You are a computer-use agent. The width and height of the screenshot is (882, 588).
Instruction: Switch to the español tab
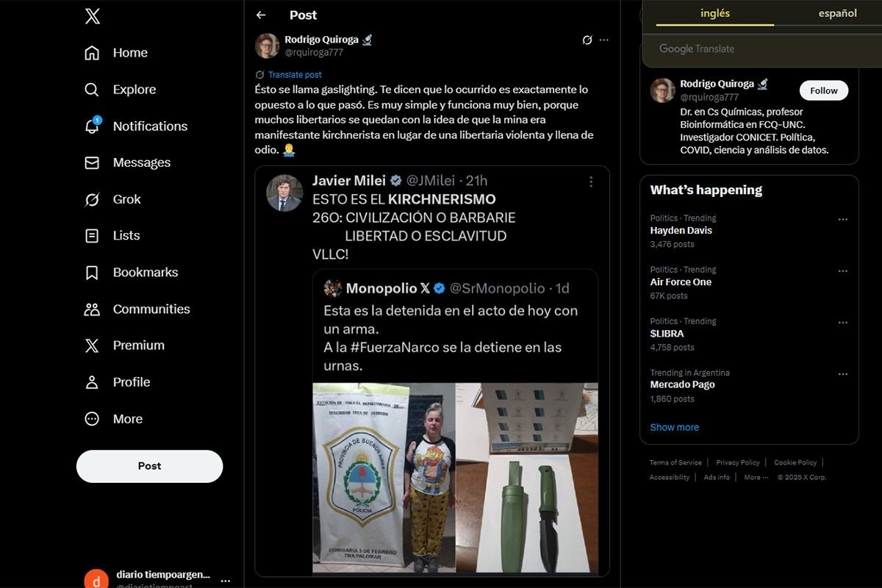(x=837, y=13)
